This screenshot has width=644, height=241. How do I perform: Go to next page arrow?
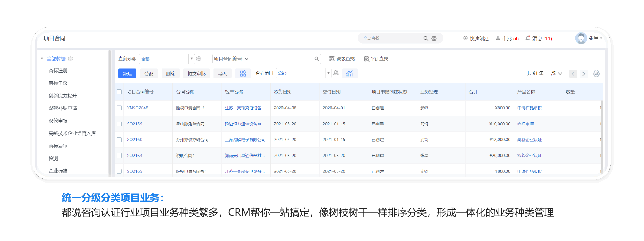tap(584, 74)
